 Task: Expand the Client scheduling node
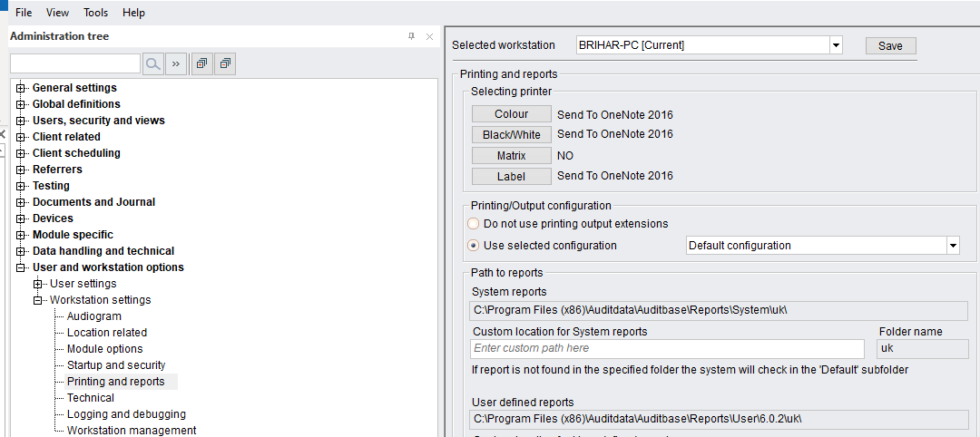(x=21, y=153)
